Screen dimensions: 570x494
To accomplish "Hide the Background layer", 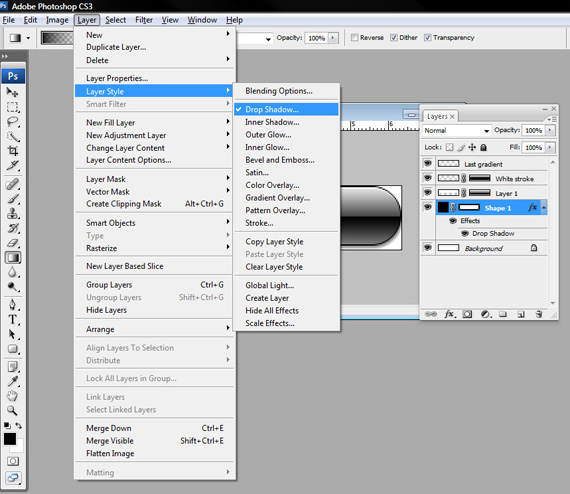I will pos(428,248).
